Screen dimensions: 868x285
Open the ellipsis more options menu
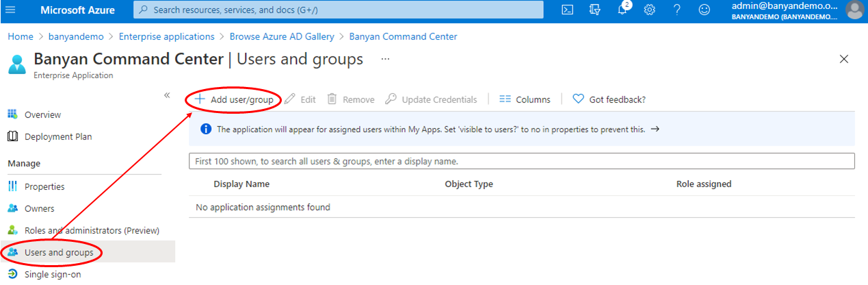(386, 59)
